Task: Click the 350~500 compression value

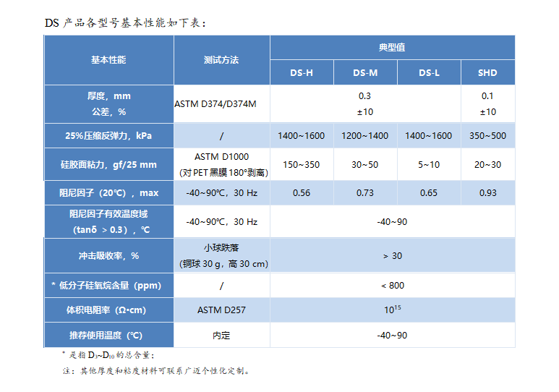Action: 487,135
